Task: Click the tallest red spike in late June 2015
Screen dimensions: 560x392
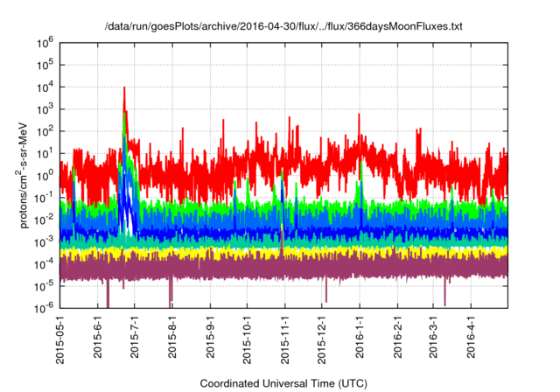Action: (124, 89)
